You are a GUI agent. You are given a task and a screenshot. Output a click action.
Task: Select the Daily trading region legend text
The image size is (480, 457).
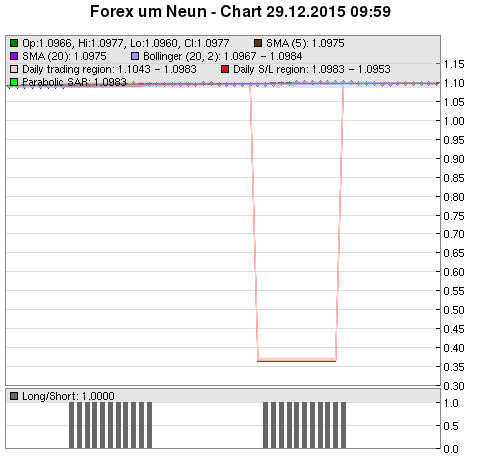(109, 69)
